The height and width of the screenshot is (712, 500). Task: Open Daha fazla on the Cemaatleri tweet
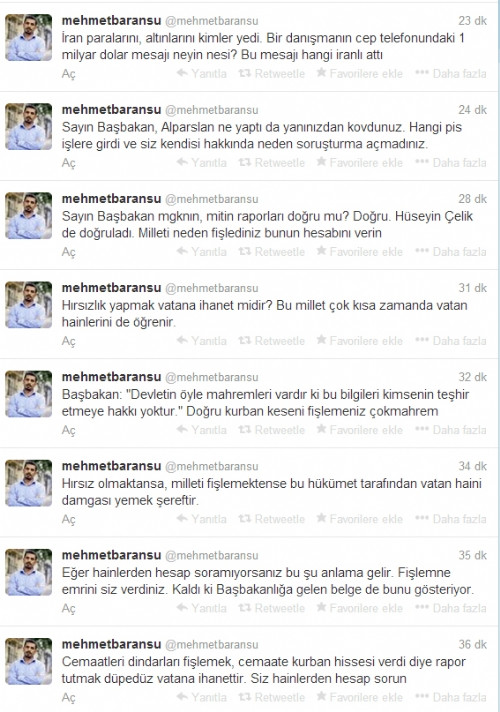pos(450,697)
